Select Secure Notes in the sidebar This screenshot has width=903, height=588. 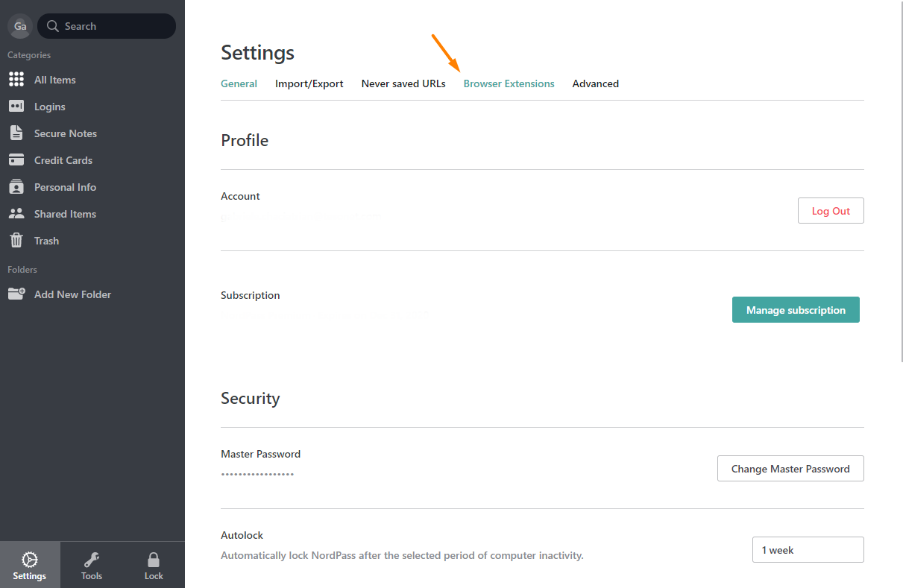(x=65, y=133)
